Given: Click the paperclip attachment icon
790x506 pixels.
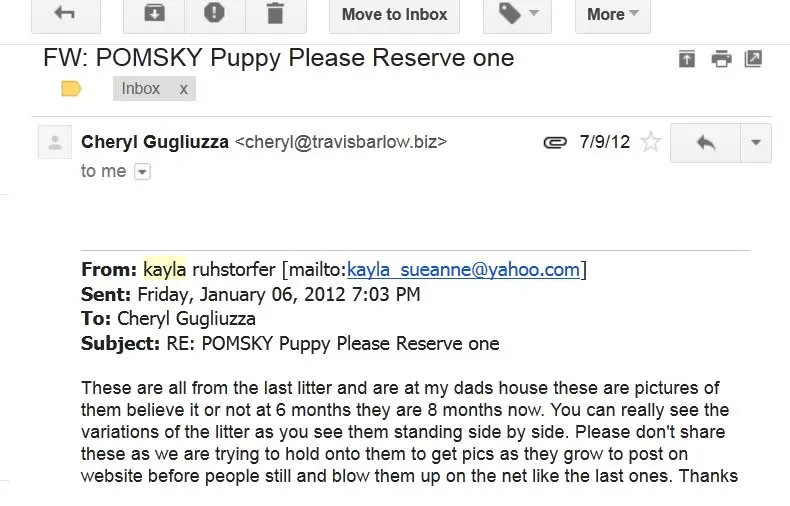Looking at the screenshot, I should point(555,143).
